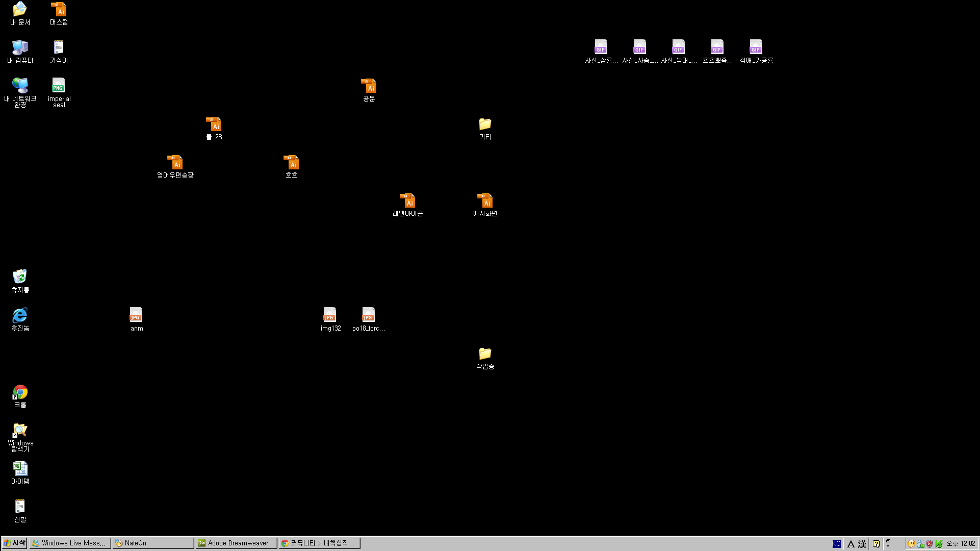Open the 머스텀 Illustrator file icon

click(59, 10)
